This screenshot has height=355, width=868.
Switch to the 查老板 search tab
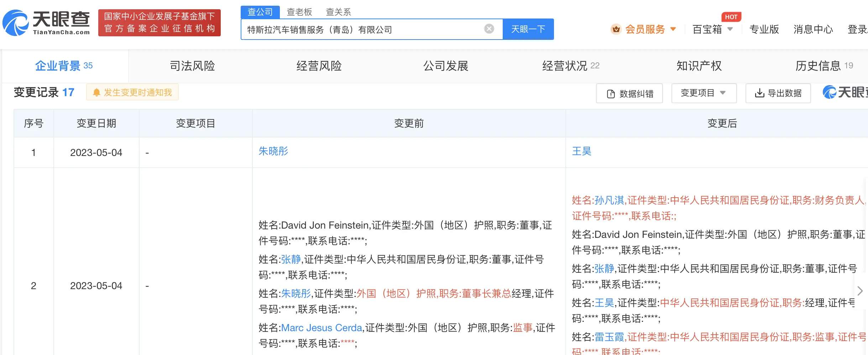coord(299,12)
